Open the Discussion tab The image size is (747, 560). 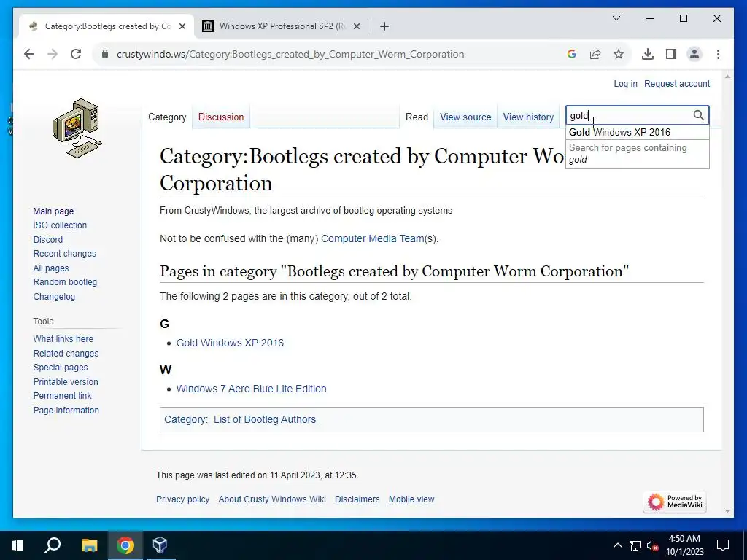click(221, 117)
